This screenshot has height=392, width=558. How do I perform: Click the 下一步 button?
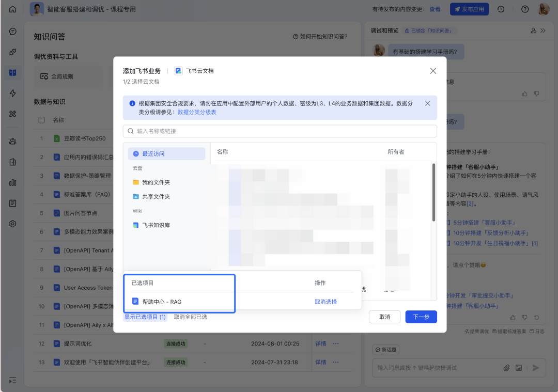421,317
